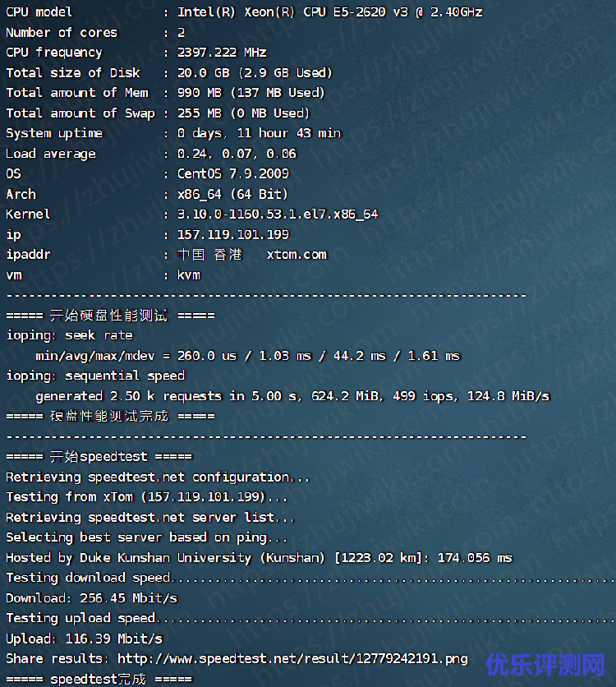Viewport: 616px width, 687px height.
Task: Click the Kernel version string
Action: coord(278,214)
